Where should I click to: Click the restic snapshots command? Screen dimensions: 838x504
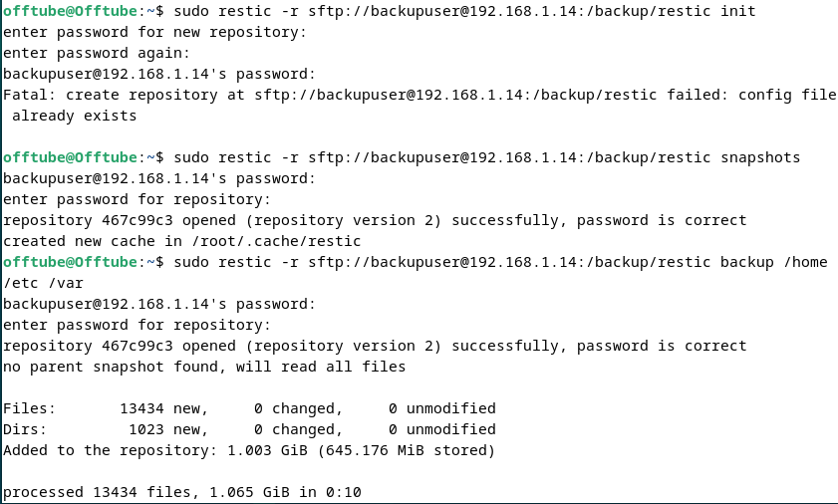[487, 157]
